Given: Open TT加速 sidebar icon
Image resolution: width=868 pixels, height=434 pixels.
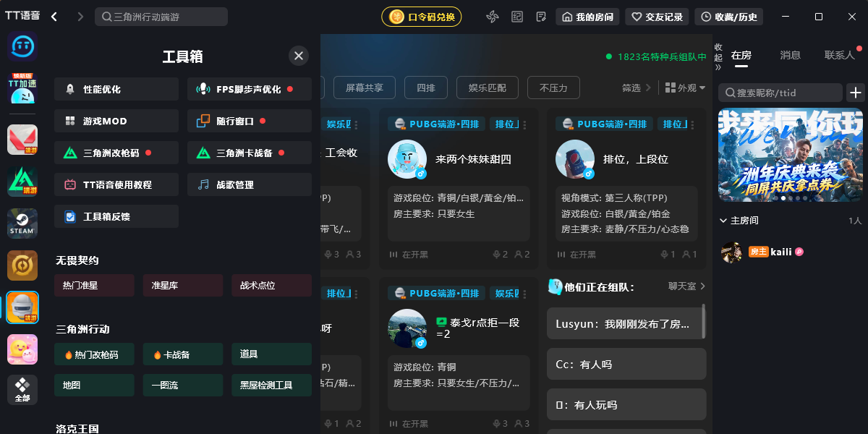Looking at the screenshot, I should point(22,88).
